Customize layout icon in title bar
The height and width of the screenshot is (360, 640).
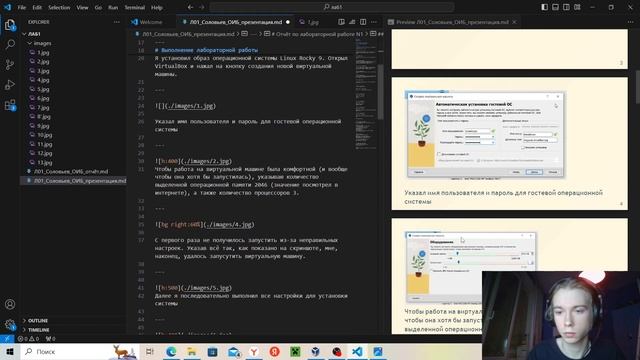[577, 7]
